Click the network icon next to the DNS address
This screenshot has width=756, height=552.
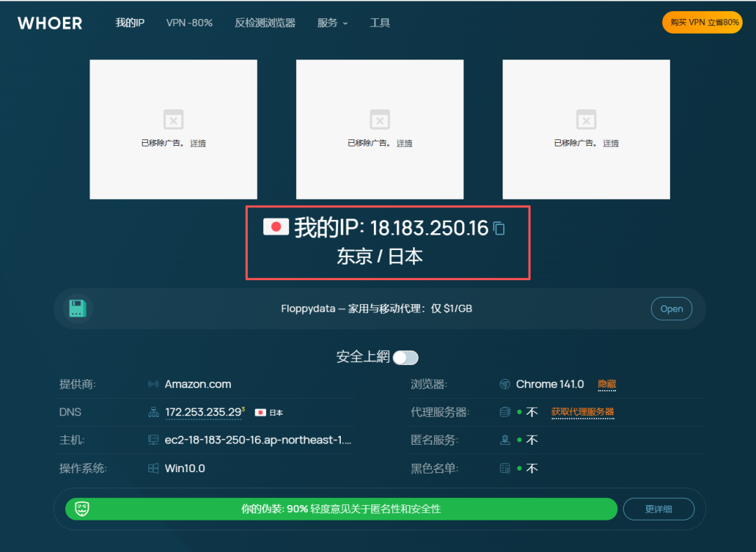coord(153,413)
